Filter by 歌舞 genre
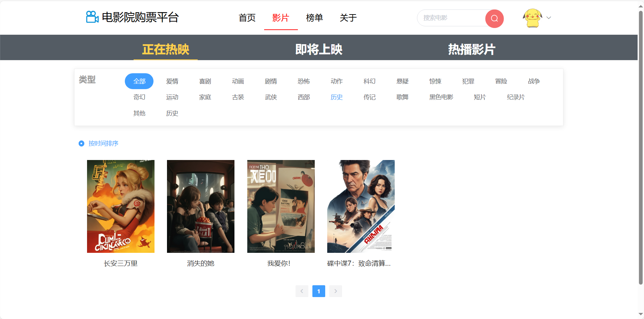 pos(402,97)
